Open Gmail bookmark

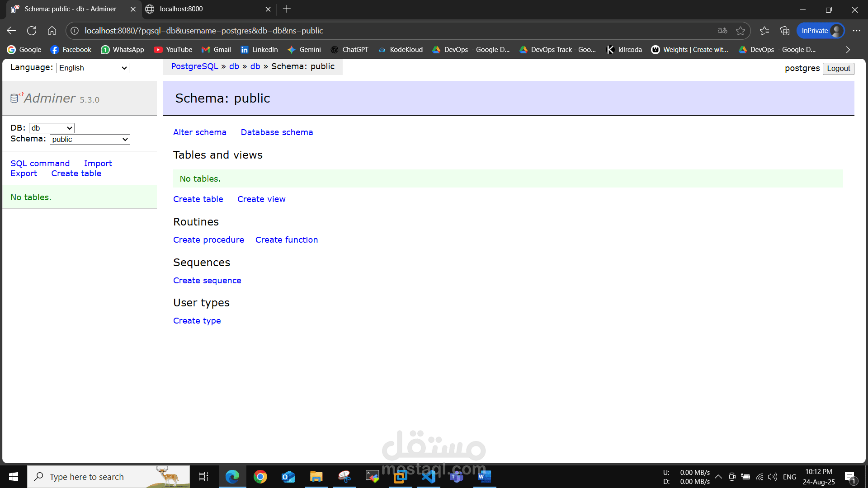[216, 50]
